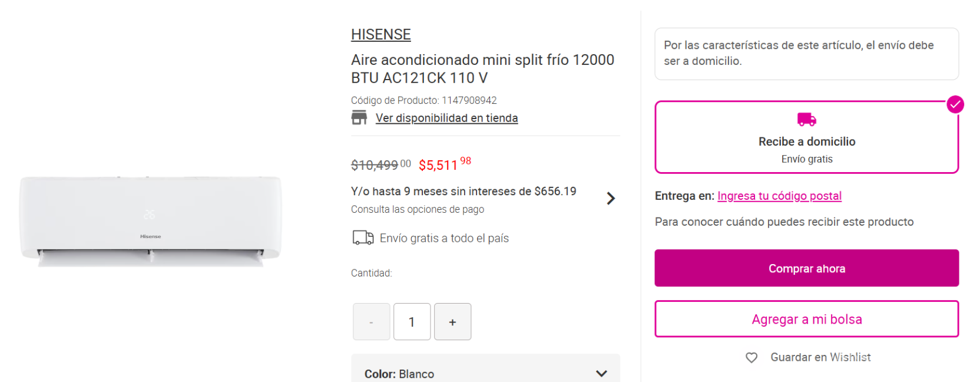This screenshot has height=382, width=980.
Task: Click the pink delivery truck icon
Action: pyautogui.click(x=806, y=120)
